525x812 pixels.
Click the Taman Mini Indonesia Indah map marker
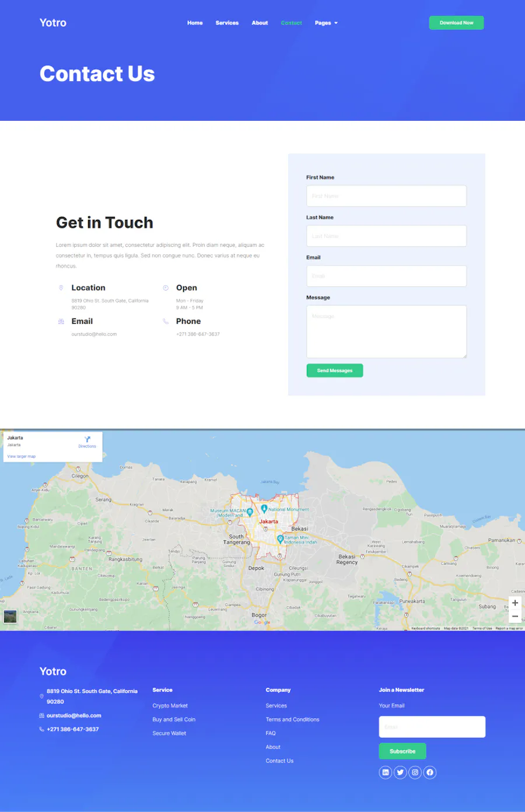pos(280,539)
